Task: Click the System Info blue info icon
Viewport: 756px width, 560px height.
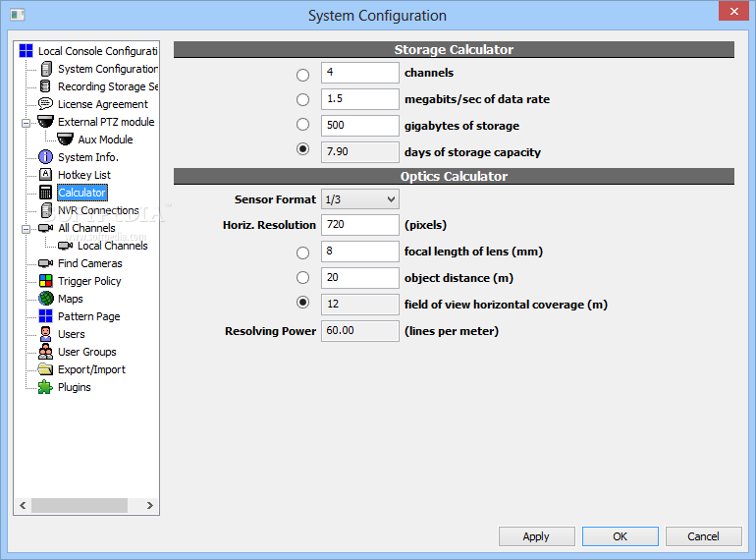Action: tap(45, 157)
